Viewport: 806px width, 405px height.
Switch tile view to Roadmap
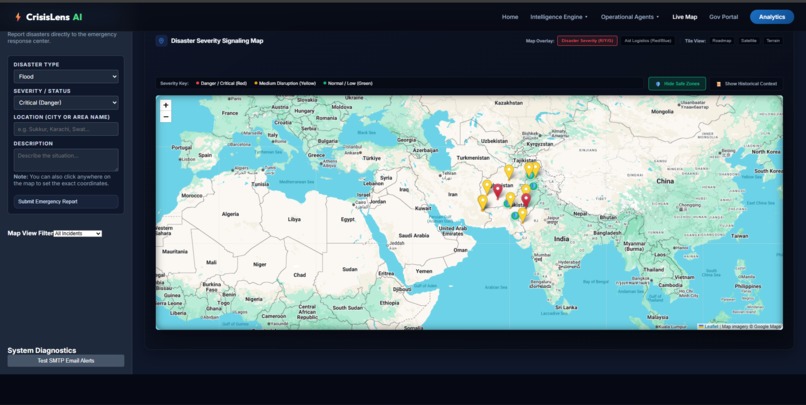(x=722, y=41)
